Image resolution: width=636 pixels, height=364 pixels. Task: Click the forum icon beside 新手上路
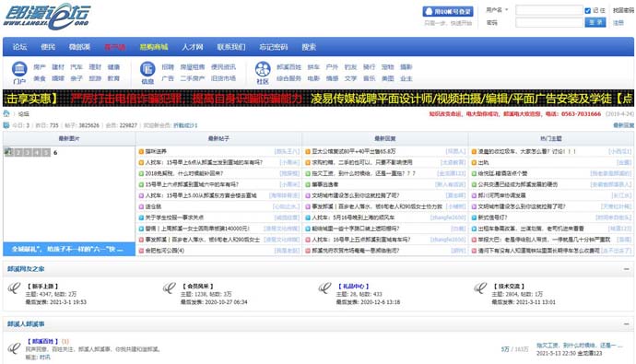15,288
